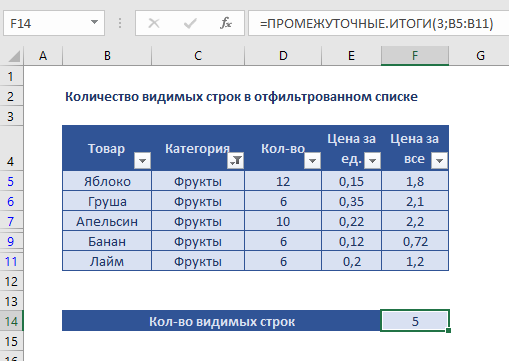Image resolution: width=509 pixels, height=361 pixels.
Task: Click the Select All corner triangle
Action: pos(14,56)
